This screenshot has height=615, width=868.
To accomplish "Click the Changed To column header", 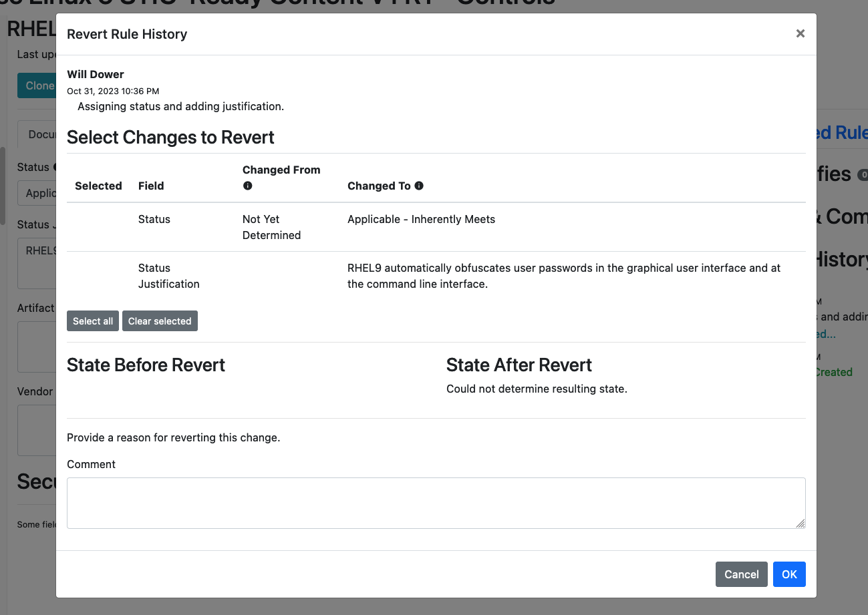I will tap(379, 186).
